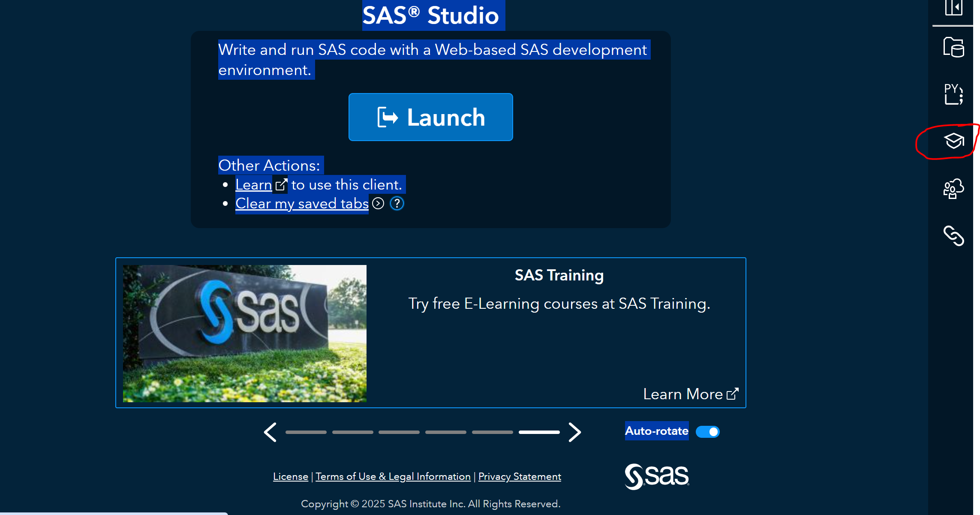The width and height of the screenshot is (980, 515).
Task: Launch SAS Studio
Action: [430, 117]
